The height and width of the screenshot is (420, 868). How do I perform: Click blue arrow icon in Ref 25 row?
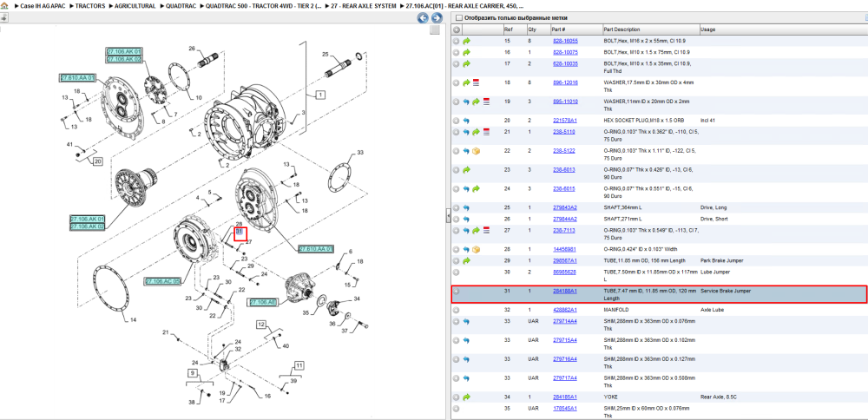click(x=467, y=208)
